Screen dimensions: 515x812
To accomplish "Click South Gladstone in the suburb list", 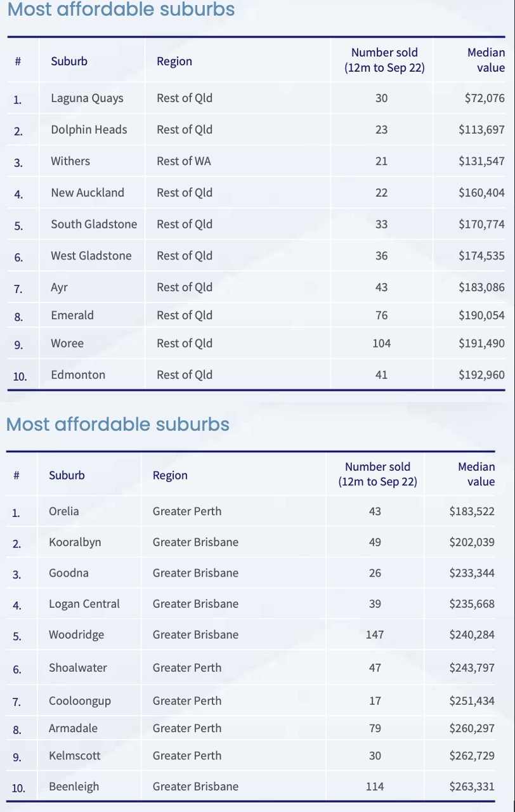I will coord(94,224).
